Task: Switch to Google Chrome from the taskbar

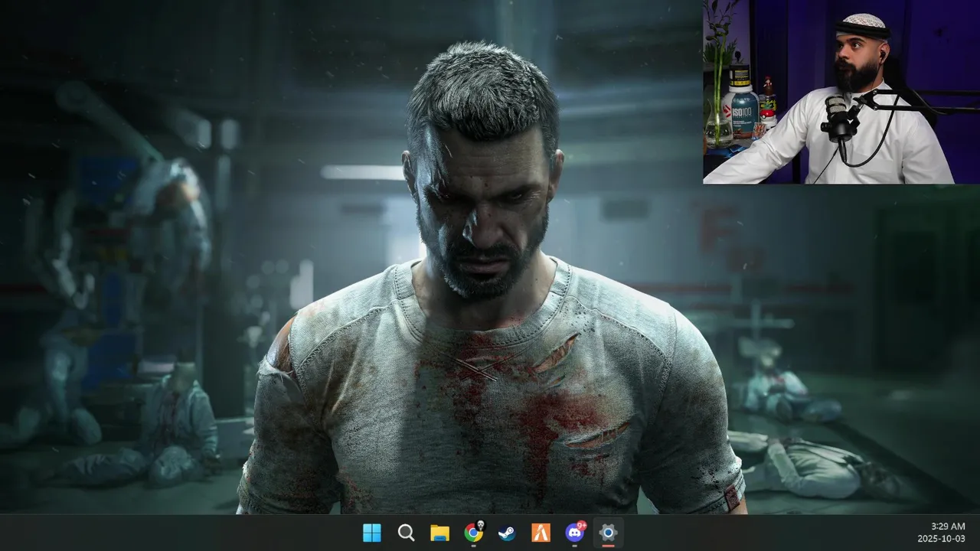Action: coord(474,533)
